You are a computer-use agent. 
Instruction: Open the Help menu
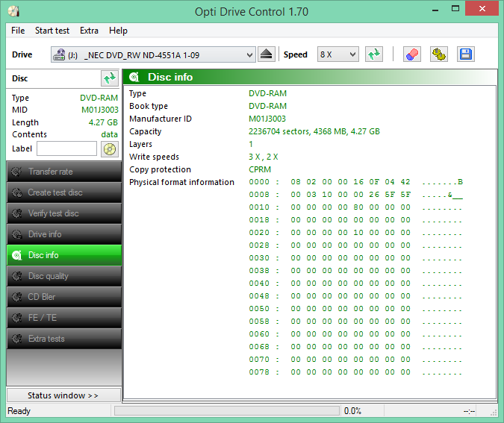118,31
